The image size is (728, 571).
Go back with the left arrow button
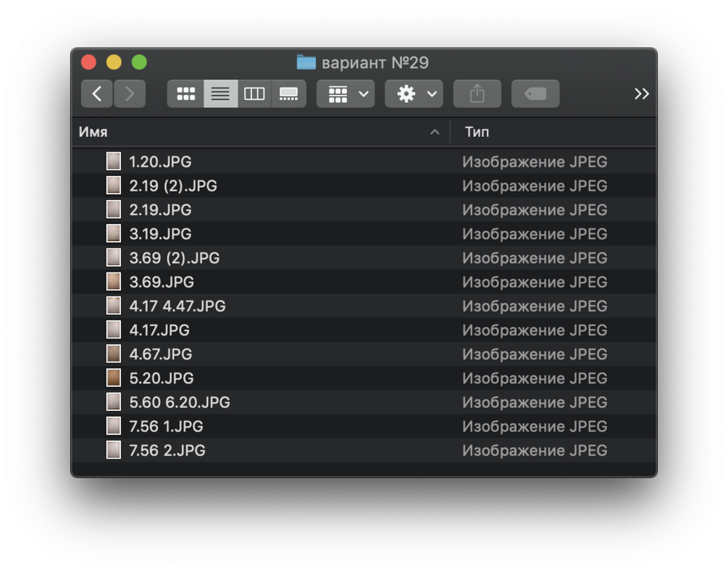tap(96, 94)
